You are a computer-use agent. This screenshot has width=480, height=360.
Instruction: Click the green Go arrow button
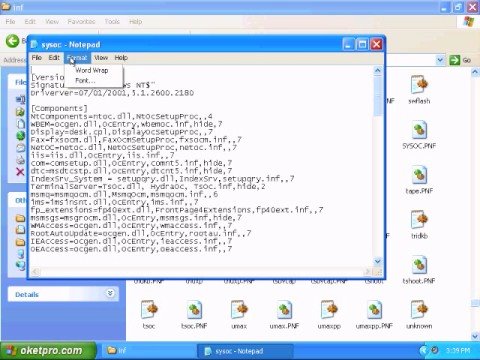click(455, 60)
